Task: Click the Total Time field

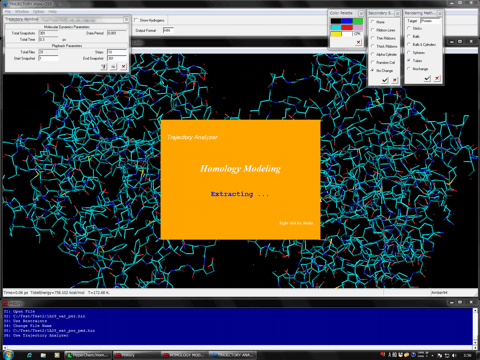Action: (48, 39)
